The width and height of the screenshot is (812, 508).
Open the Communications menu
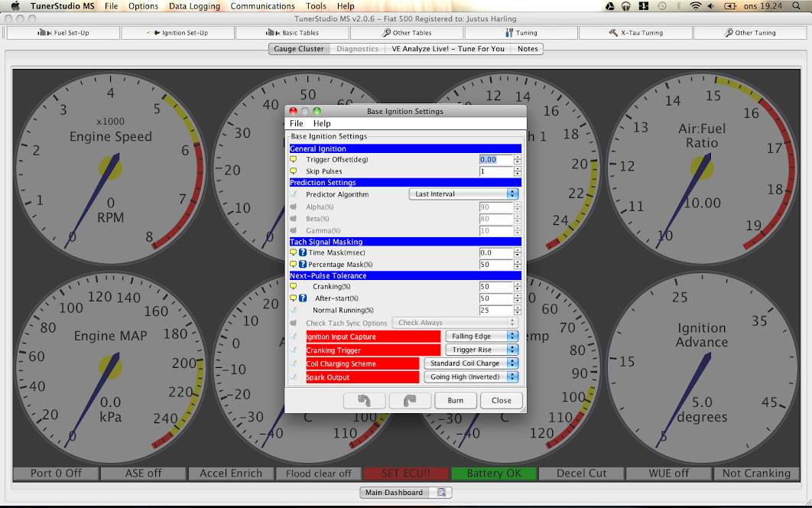(262, 6)
